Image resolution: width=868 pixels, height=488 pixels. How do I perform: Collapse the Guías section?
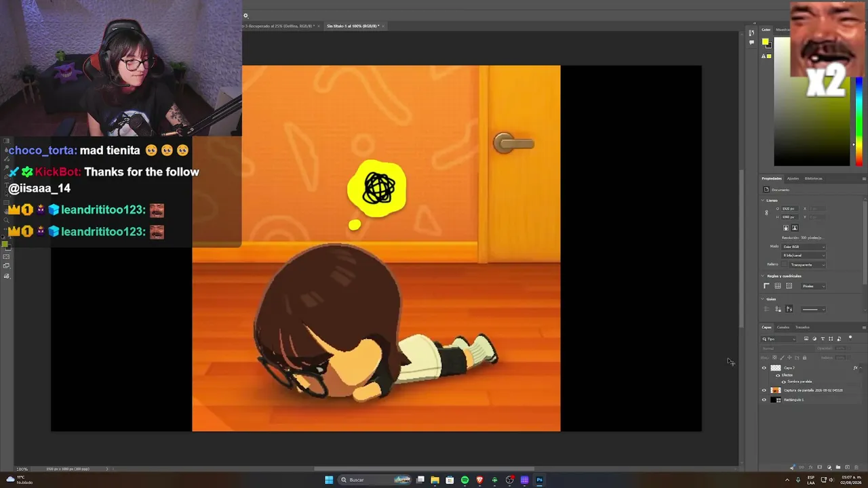pos(763,299)
